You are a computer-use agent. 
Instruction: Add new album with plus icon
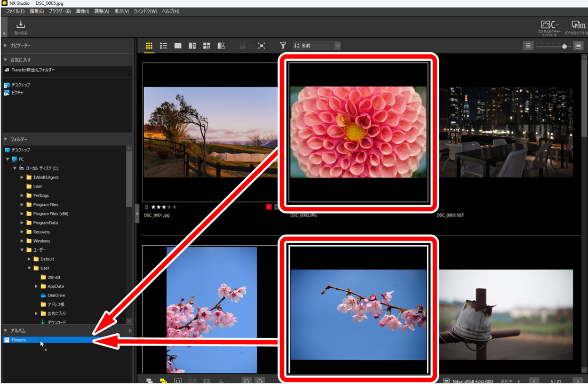pyautogui.click(x=130, y=331)
